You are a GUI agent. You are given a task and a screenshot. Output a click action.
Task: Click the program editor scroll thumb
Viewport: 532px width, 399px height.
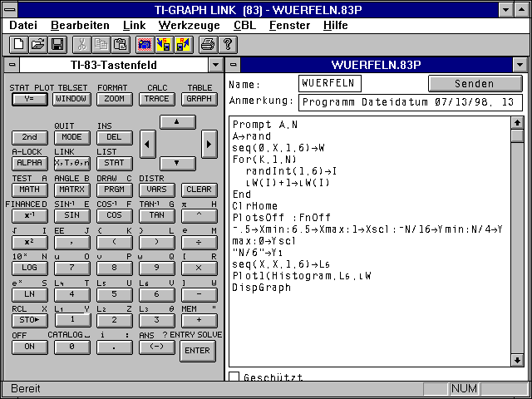click(517, 136)
